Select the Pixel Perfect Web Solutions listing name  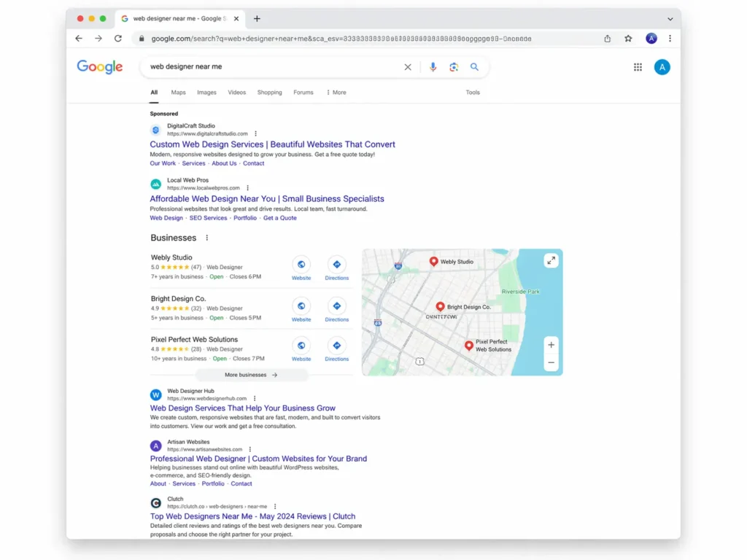(x=194, y=340)
